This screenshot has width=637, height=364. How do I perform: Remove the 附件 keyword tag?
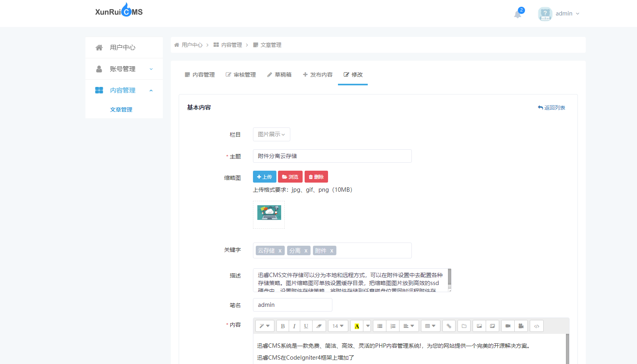(332, 251)
